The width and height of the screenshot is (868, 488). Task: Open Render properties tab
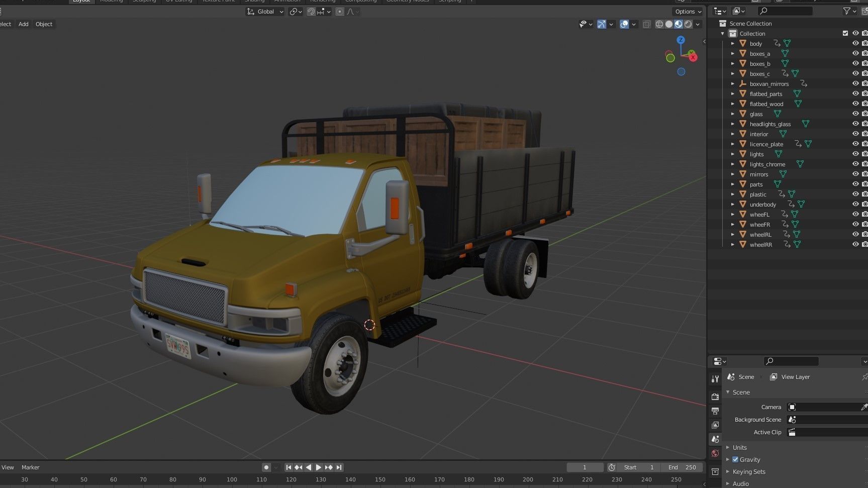pos(715,397)
